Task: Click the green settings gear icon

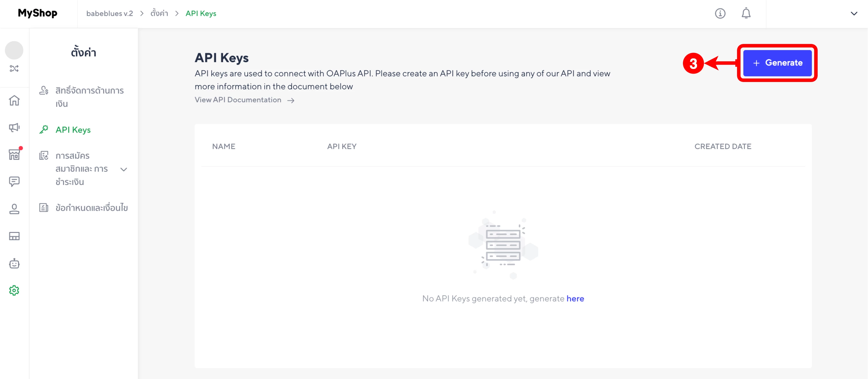Action: coord(14,290)
